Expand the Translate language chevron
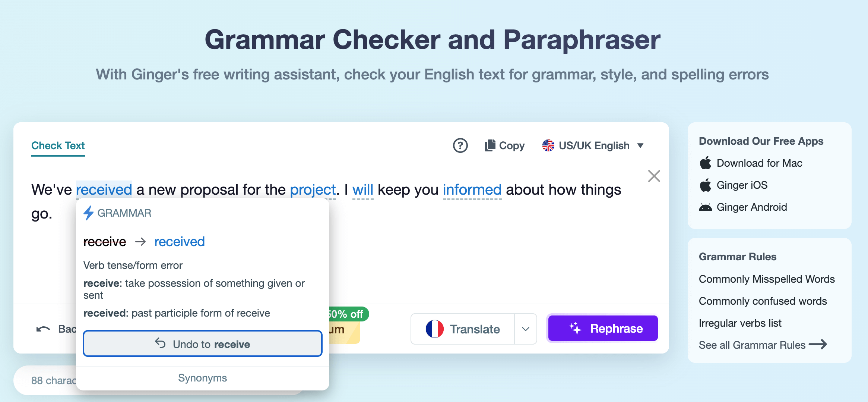 pos(526,329)
